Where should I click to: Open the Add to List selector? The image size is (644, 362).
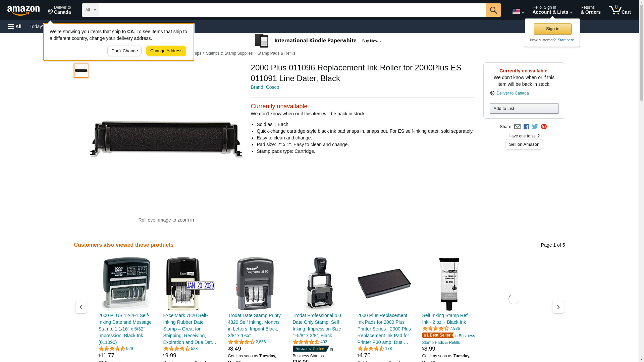pos(524,108)
